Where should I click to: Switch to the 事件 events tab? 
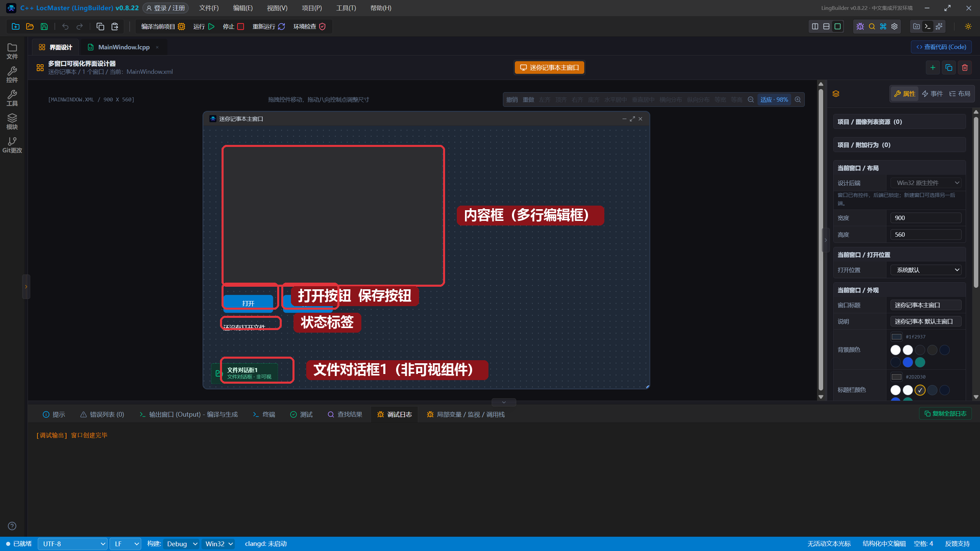(x=932, y=94)
